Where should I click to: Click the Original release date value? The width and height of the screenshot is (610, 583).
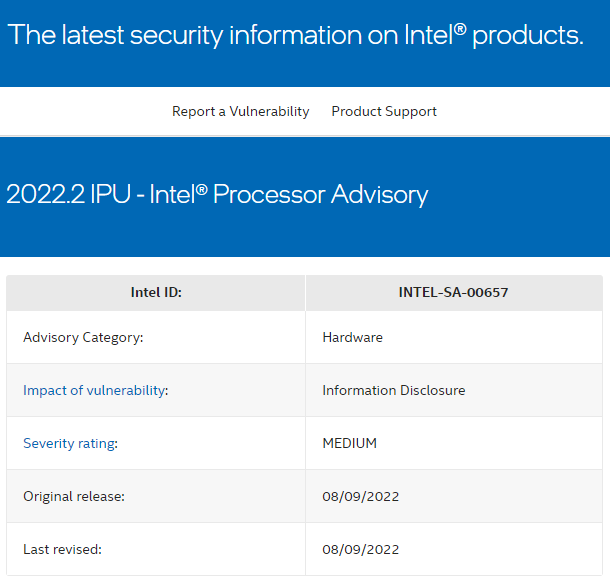[361, 497]
